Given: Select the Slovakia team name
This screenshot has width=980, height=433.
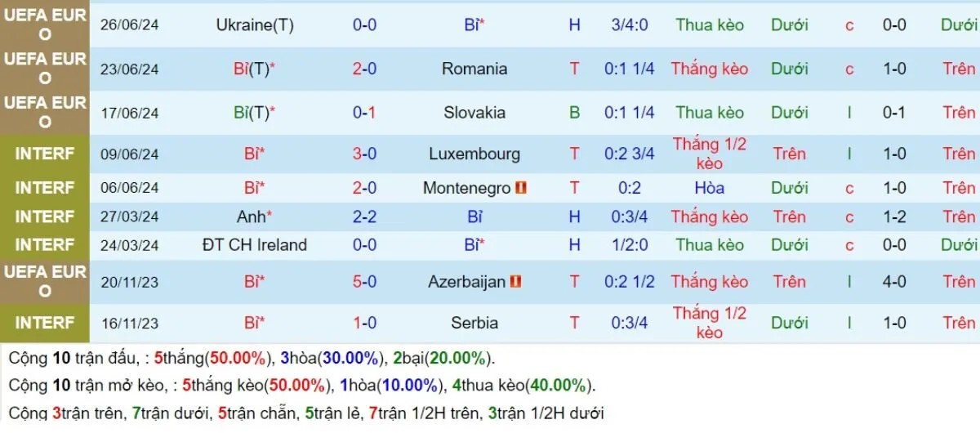Looking at the screenshot, I should [474, 113].
